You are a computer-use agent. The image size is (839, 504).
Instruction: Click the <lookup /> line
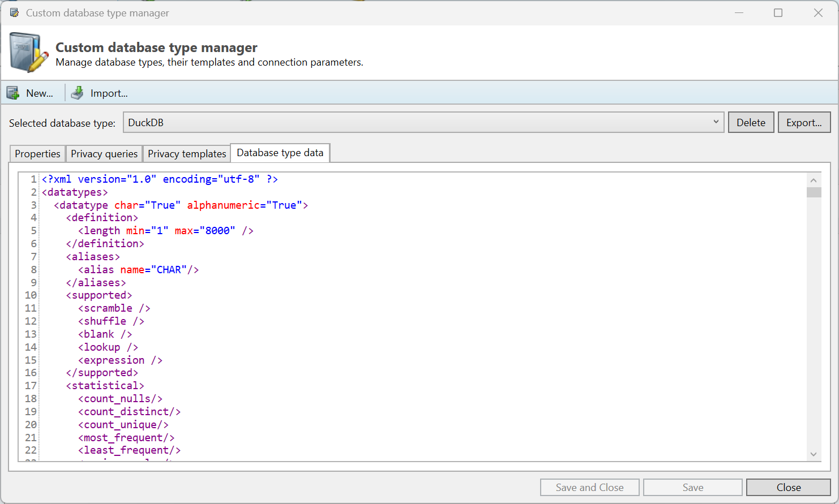click(x=108, y=347)
